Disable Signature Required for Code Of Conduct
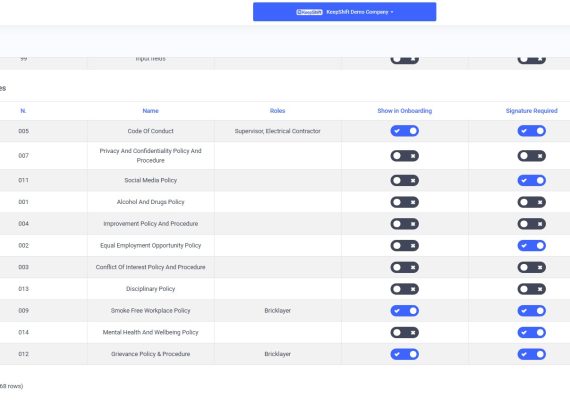570x400 pixels. coord(531,131)
